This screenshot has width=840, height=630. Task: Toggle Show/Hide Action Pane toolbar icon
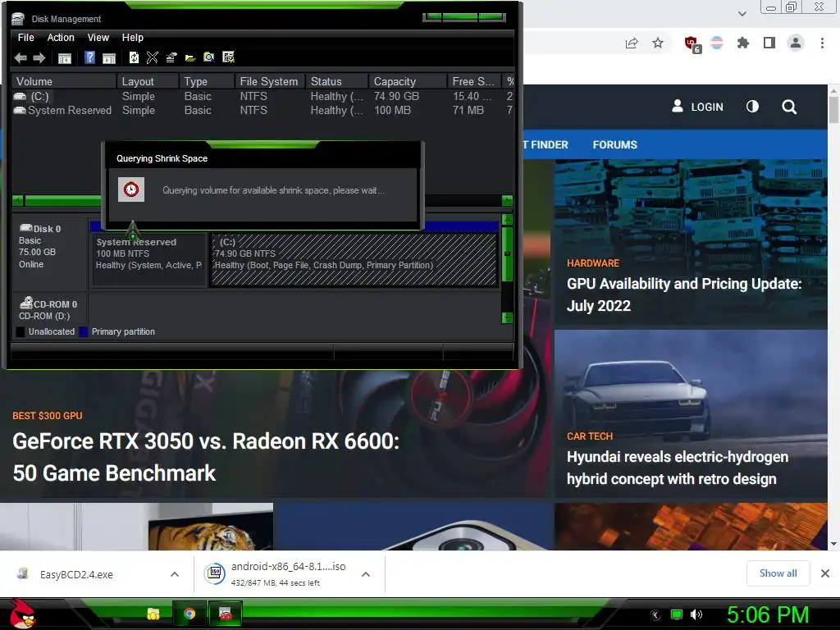tap(109, 58)
